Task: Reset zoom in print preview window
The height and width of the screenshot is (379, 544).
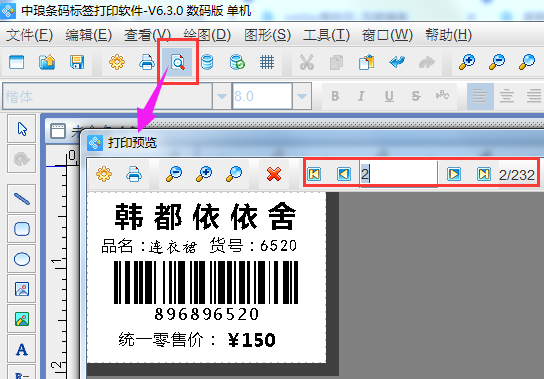Action: pyautogui.click(x=234, y=174)
